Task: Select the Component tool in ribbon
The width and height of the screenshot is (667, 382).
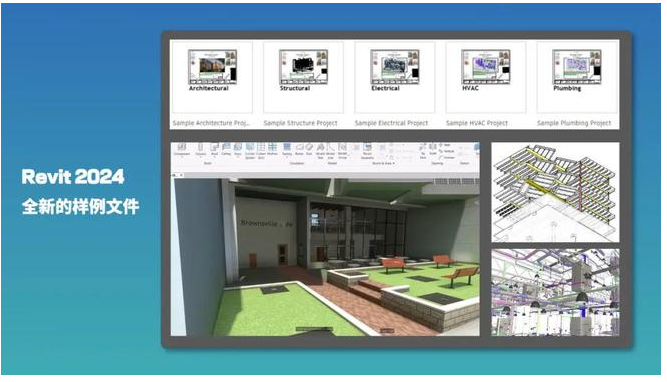Action: 182,149
